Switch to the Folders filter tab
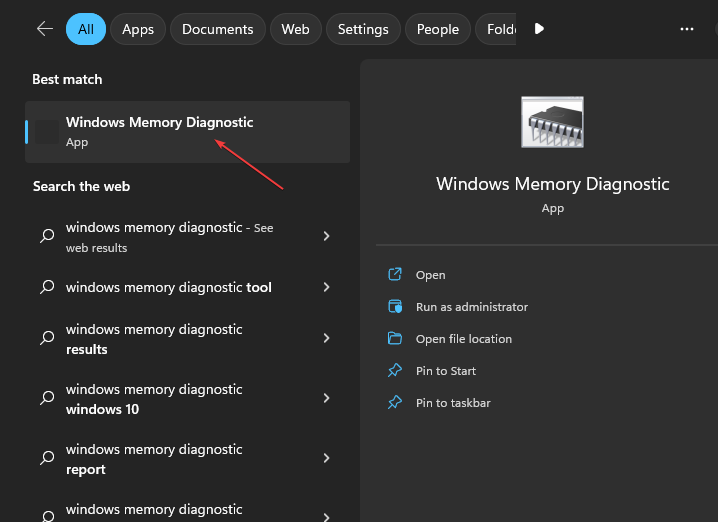 pos(496,29)
